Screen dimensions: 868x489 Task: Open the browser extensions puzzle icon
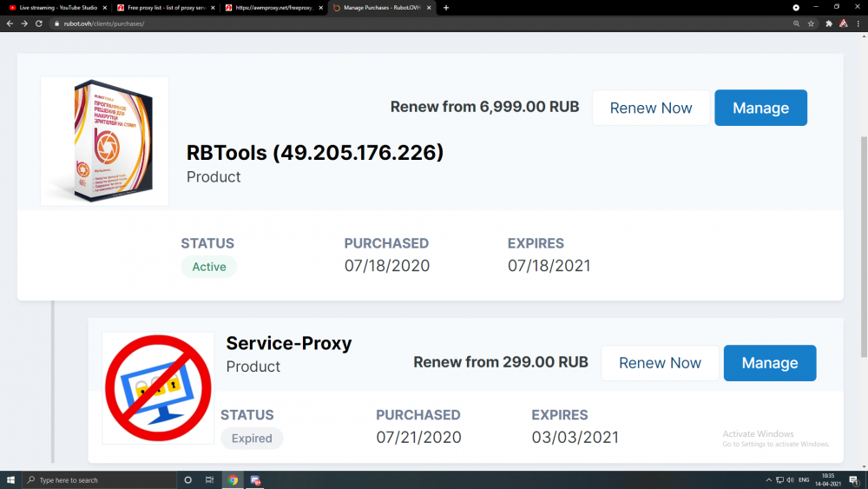(x=829, y=23)
